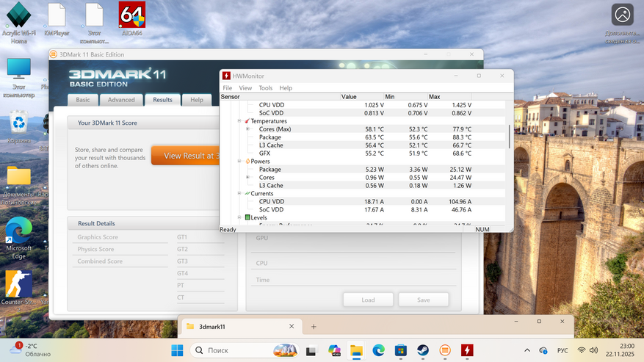Click the Save button in 3DMark
Viewport: 644px width, 362px height.
click(424, 300)
